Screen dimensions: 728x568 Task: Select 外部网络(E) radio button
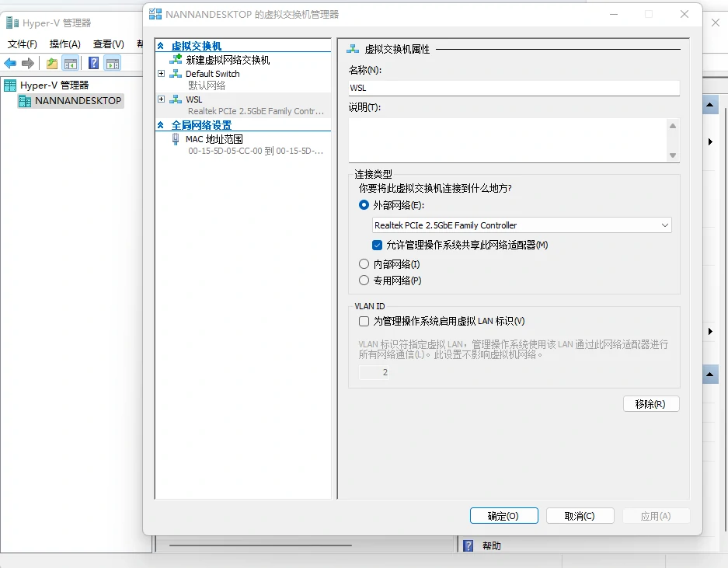(364, 205)
